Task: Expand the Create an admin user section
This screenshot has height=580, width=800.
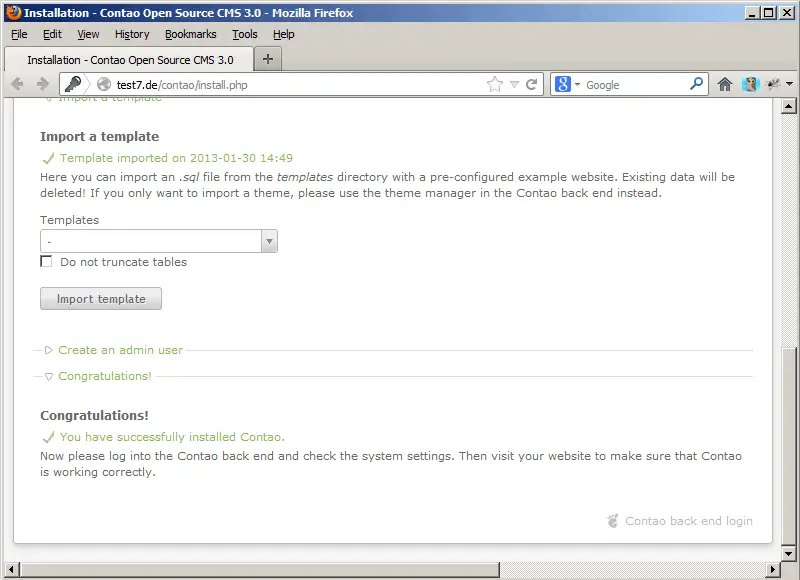Action: (48, 350)
